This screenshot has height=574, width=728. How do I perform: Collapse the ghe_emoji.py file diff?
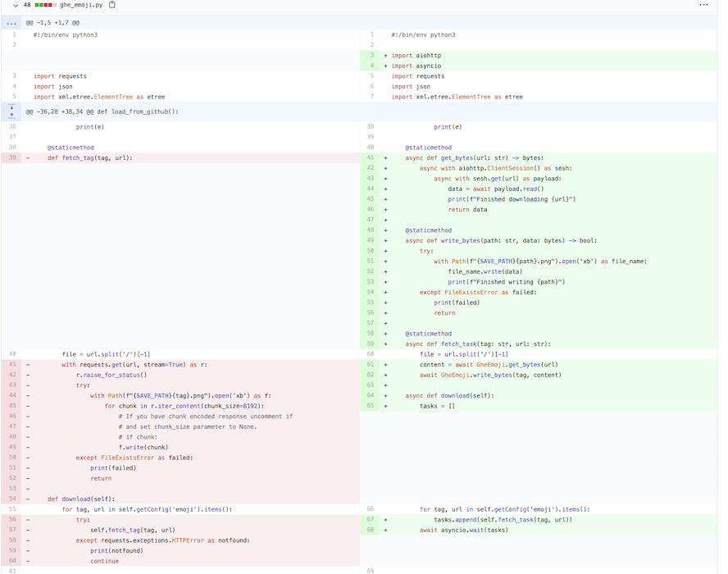pyautogui.click(x=15, y=5)
